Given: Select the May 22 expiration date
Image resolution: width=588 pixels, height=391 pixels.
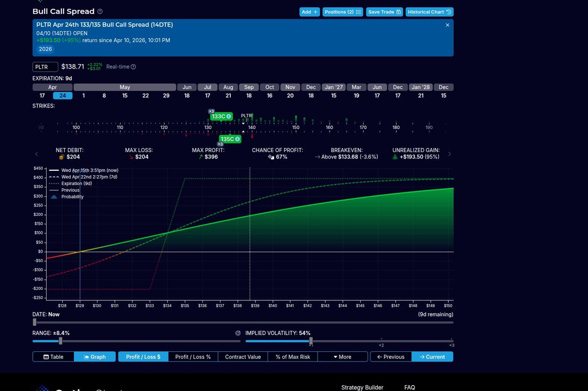Looking at the screenshot, I should click(146, 96).
